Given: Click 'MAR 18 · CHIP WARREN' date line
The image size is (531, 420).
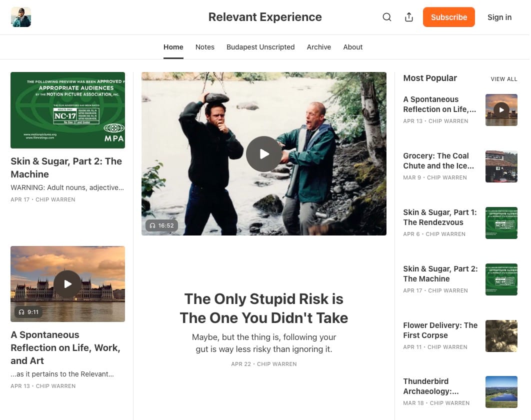Looking at the screenshot, I should point(436,403).
